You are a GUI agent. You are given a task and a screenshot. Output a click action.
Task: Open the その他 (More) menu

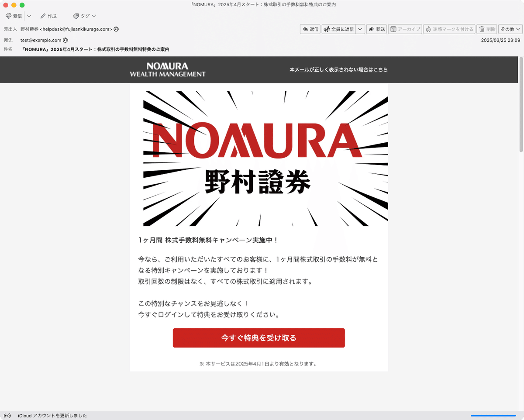point(509,29)
